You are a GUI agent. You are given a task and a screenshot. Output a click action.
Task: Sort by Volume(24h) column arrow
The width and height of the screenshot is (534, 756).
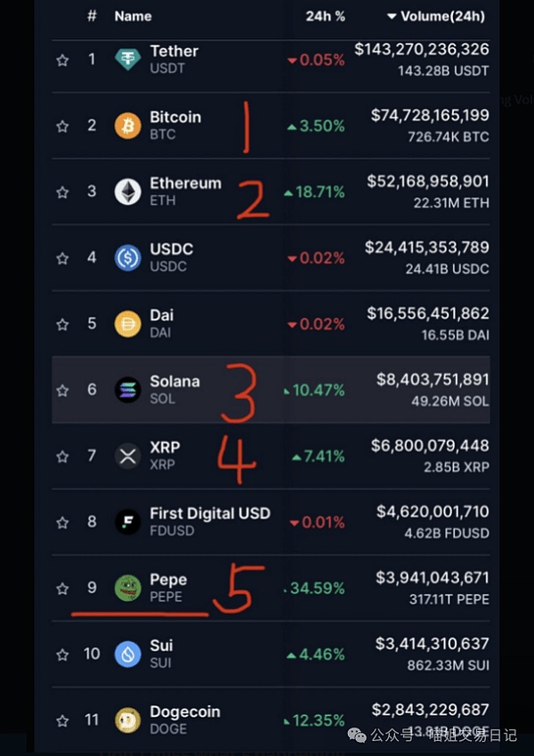[x=391, y=17]
